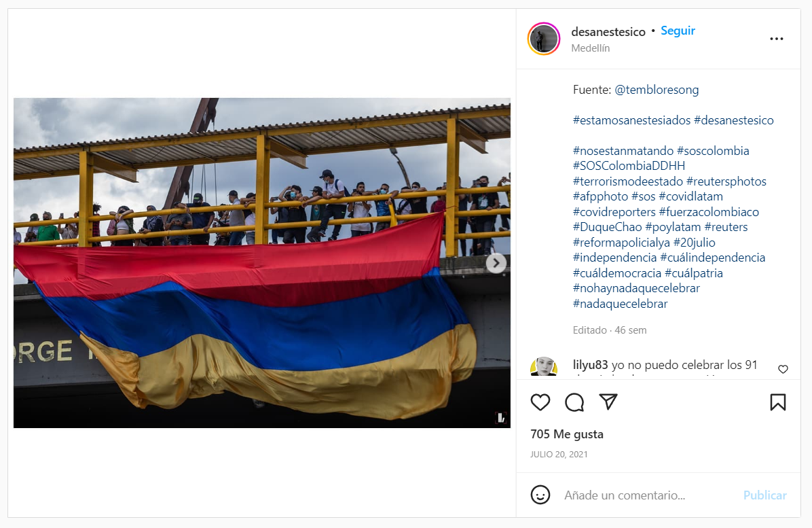Open the #reutersphotos hashtag
The width and height of the screenshot is (812, 528).
point(726,181)
